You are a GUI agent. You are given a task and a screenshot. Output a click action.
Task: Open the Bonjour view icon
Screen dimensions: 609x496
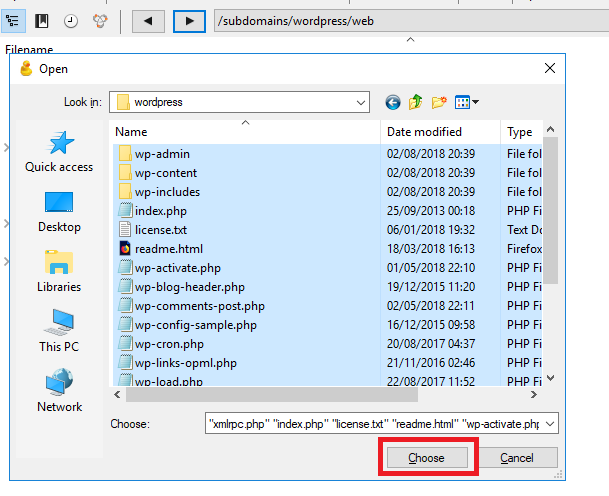pos(100,21)
